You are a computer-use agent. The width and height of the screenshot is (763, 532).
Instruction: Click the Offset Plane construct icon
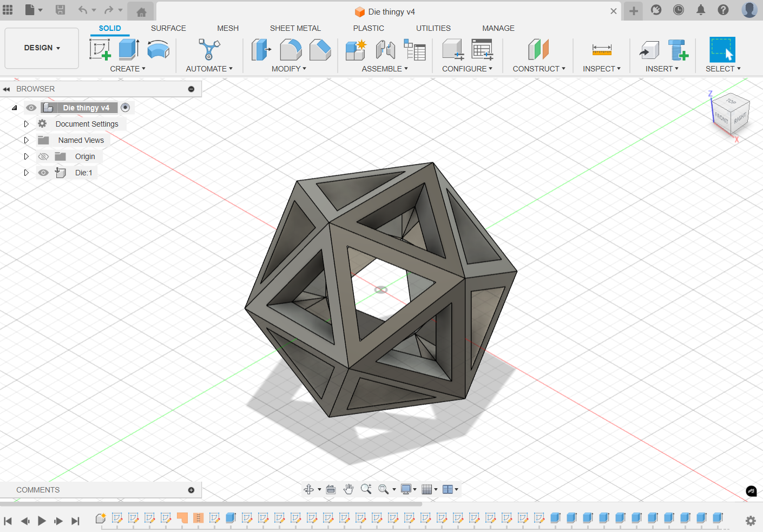[x=538, y=50]
